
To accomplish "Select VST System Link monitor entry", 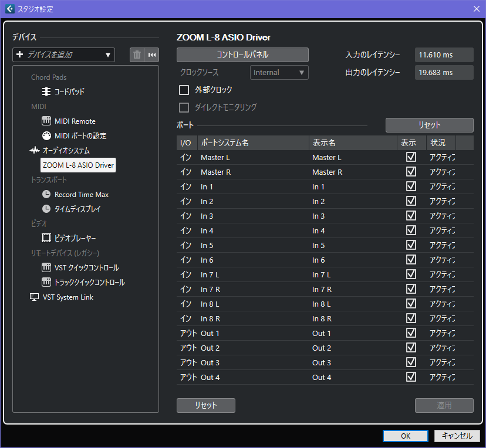I will [62, 297].
